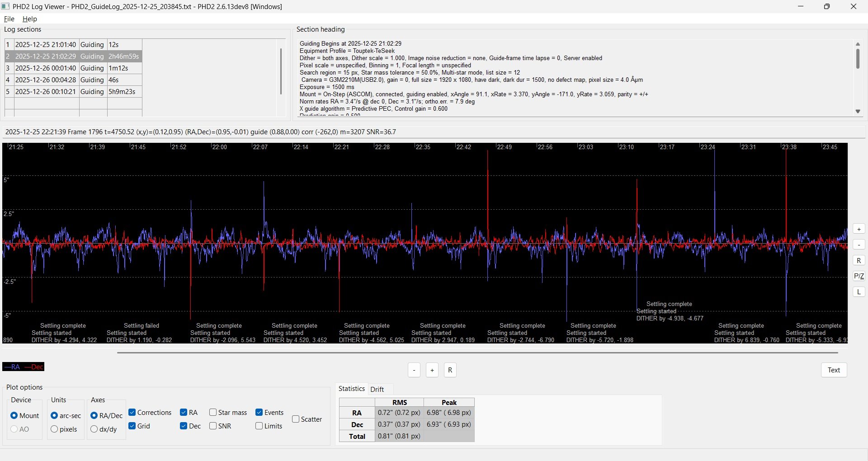
Task: Click the vertical zoom-out minus button beside the graph
Action: [859, 245]
